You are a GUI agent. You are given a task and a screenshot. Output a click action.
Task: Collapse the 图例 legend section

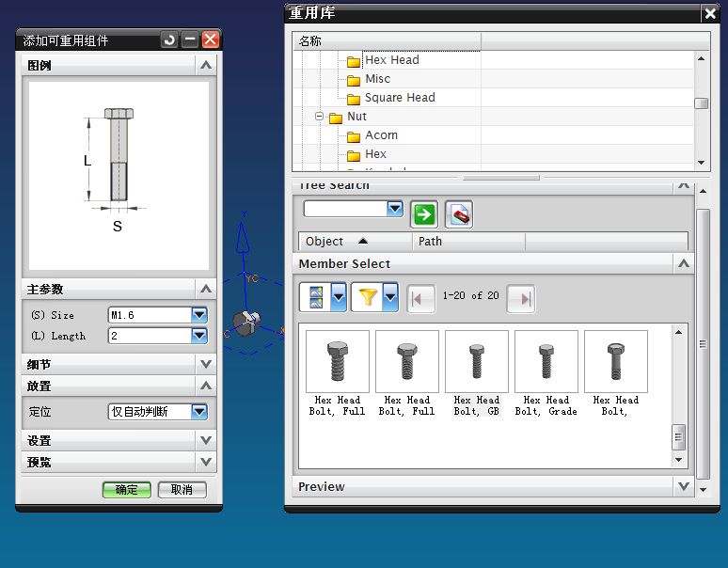point(206,65)
